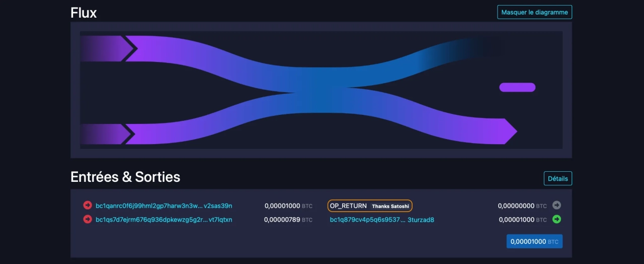Click red arrow icon beside bc1qanrc input
Screen dimensions: 644x264
pyautogui.click(x=88, y=205)
